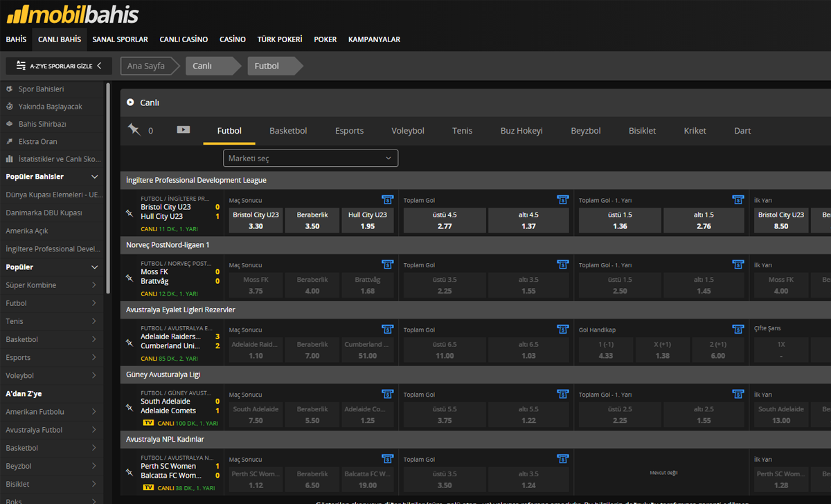The width and height of the screenshot is (831, 504).
Task: Click the Ekstra Oran sidebar icon
Action: pyautogui.click(x=10, y=141)
